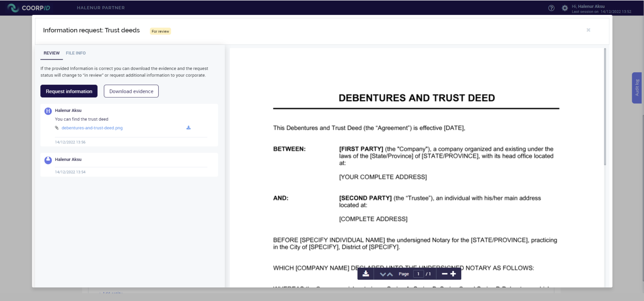Open settings gear icon

pos(565,8)
